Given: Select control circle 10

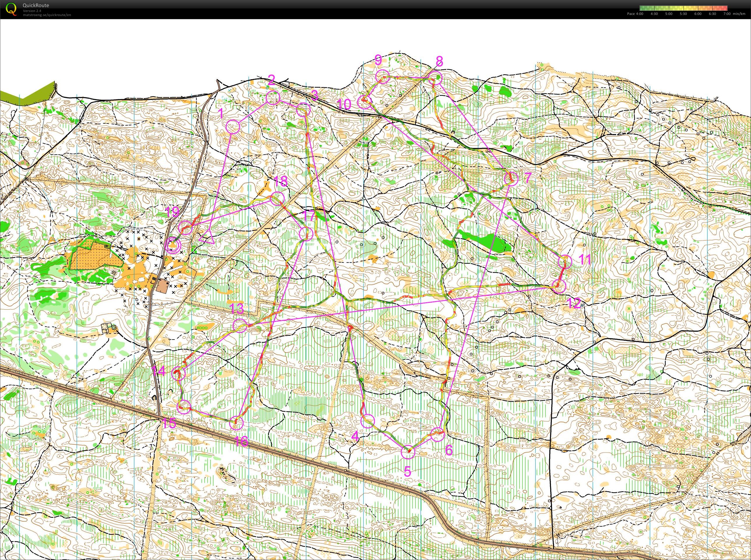Looking at the screenshot, I should click(x=365, y=102).
